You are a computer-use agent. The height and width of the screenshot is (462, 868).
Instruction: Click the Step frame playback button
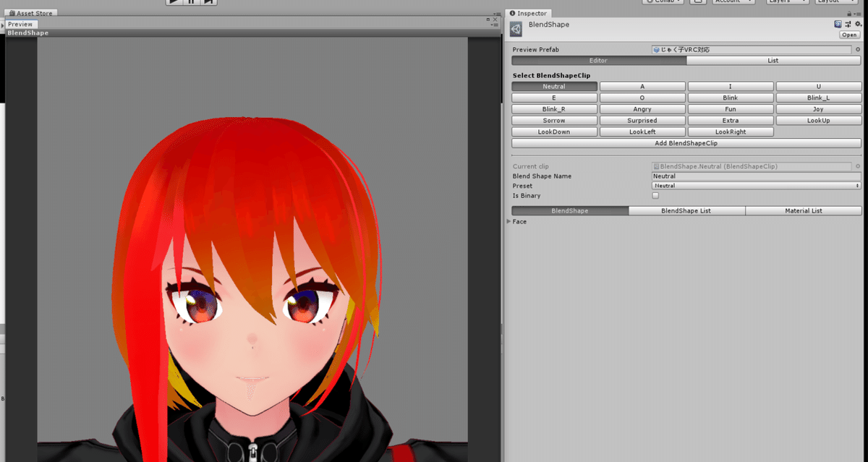pos(208,2)
